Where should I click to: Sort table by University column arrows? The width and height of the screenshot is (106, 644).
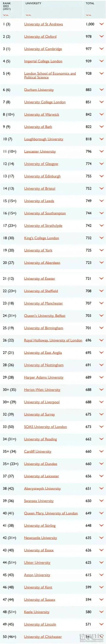28,15
